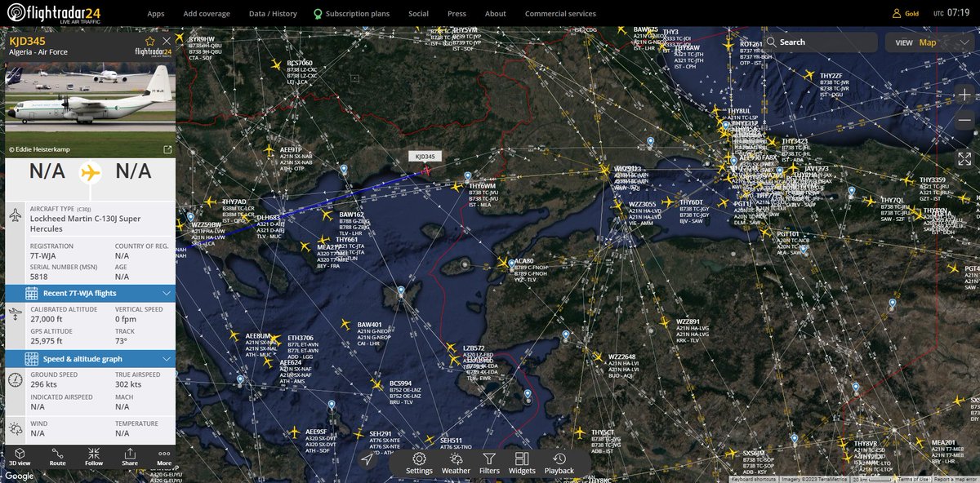
Task: Click the ROT261 flight label on map
Action: (751, 44)
